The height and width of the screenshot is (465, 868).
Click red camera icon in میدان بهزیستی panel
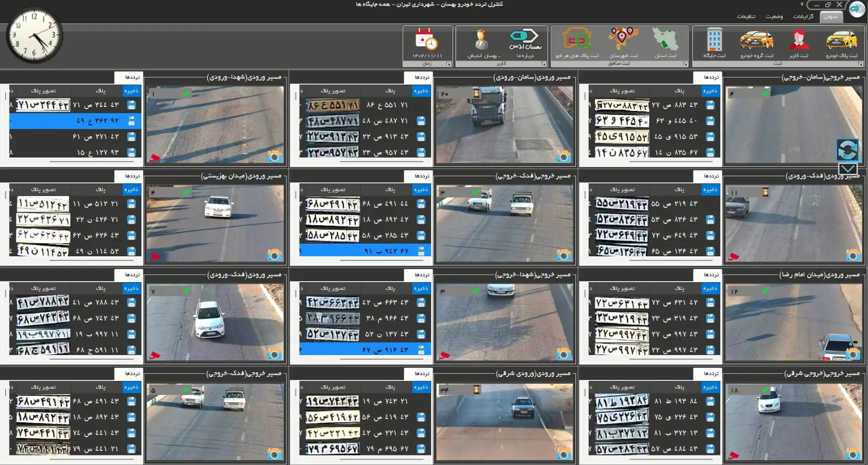point(155,256)
